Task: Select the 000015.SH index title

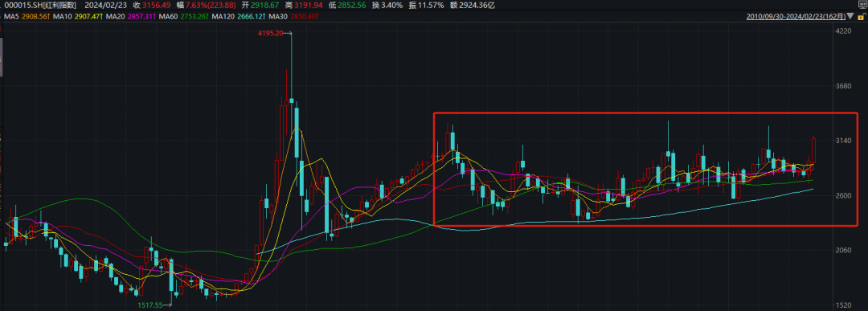Action: coord(39,5)
